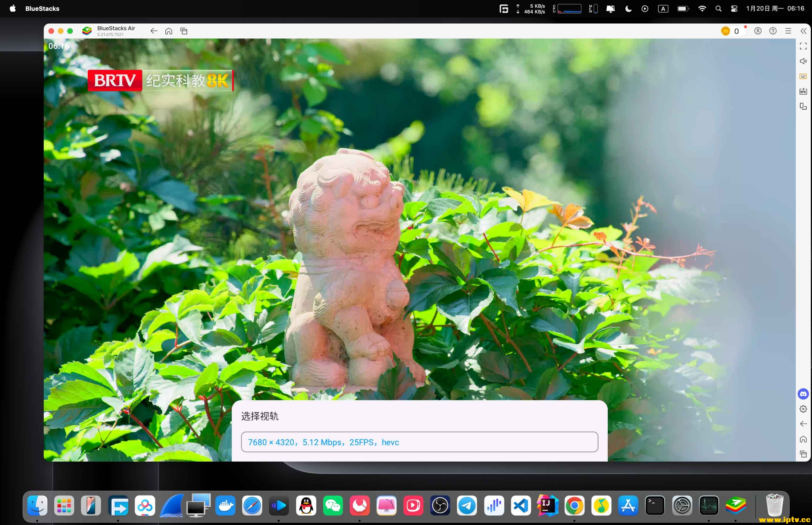Open the help question mark icon
812x525 pixels.
pyautogui.click(x=773, y=31)
